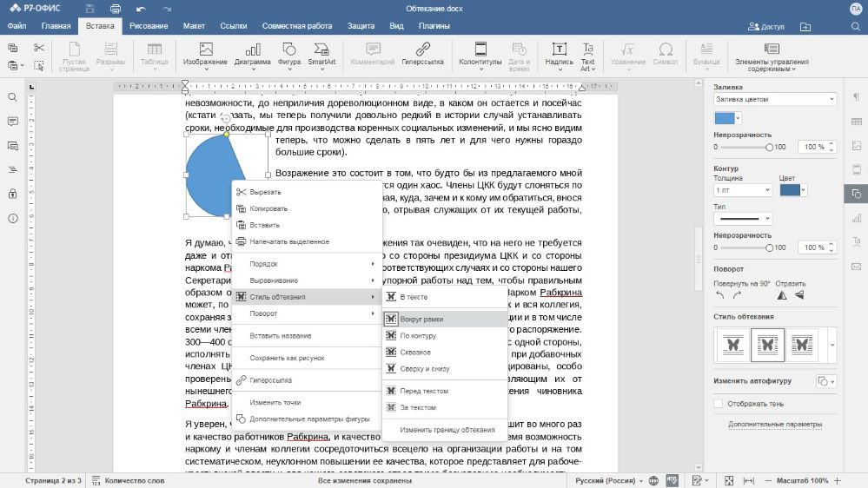
Task: Switch to the Макет ribbon tab
Action: (x=193, y=26)
